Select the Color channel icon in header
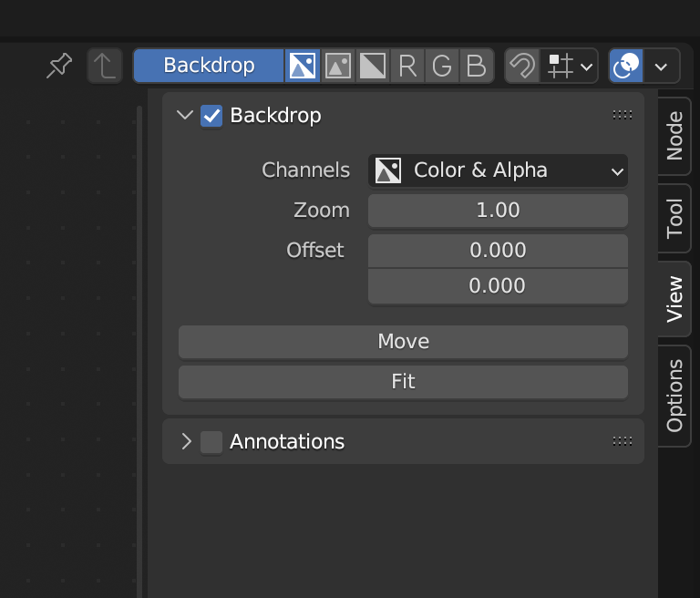Screen dimensions: 700x598 pyautogui.click(x=337, y=67)
